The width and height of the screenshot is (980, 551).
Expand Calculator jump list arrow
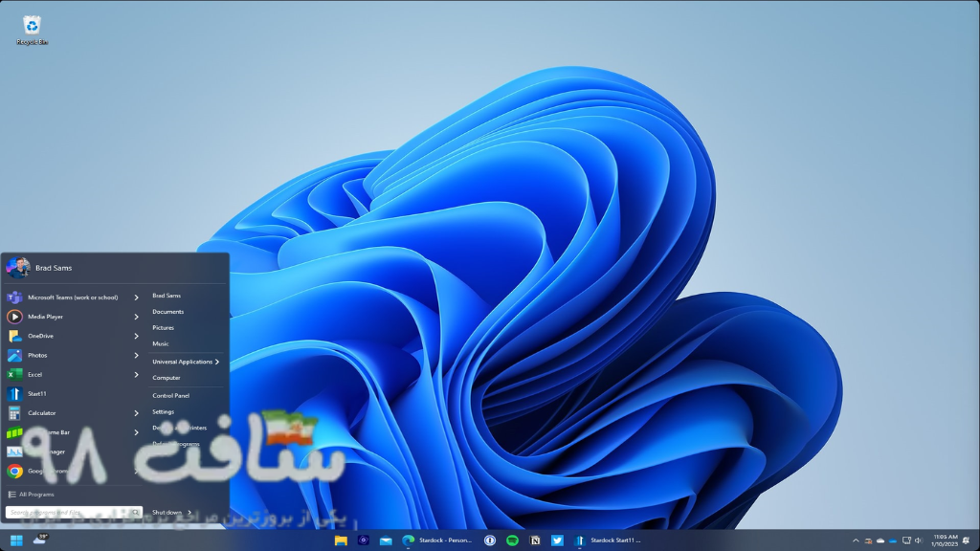coord(136,413)
